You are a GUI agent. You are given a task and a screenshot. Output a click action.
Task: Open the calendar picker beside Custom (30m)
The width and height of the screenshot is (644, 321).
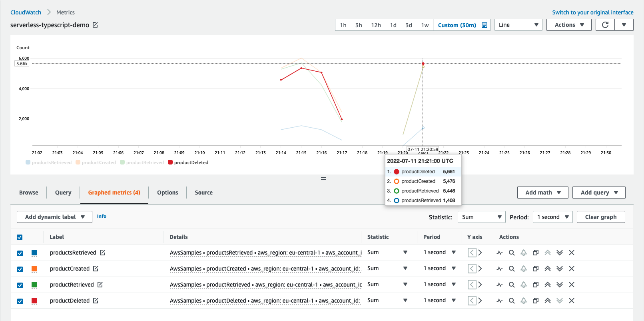coord(484,25)
